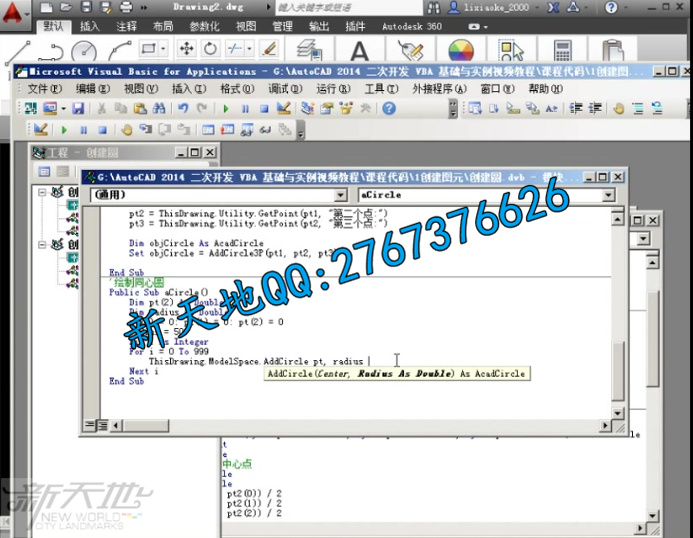Run the macro from standard toolbar play icon
Image resolution: width=693 pixels, height=538 pixels.
click(226, 109)
